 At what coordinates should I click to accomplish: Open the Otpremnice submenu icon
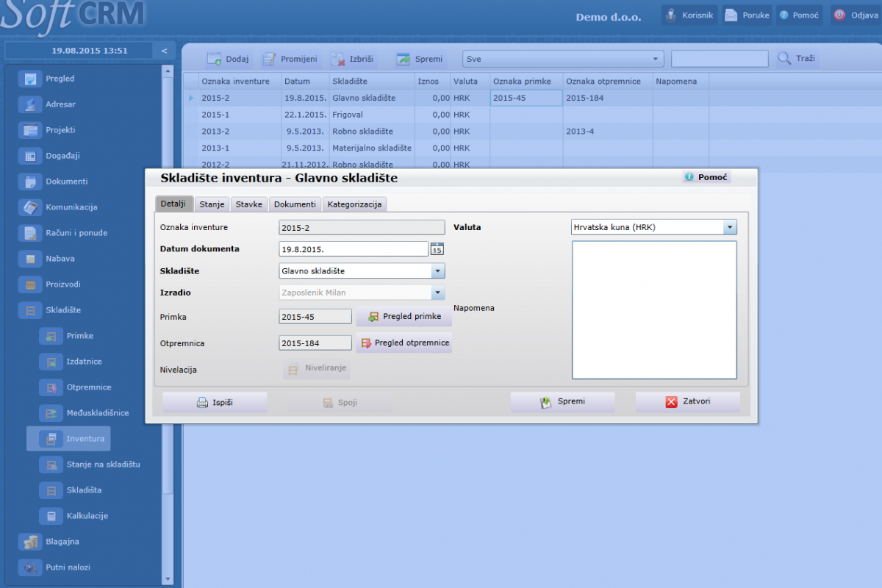pos(51,387)
